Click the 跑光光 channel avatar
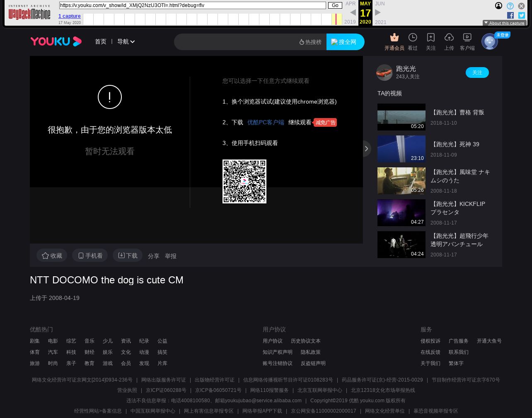The height and width of the screenshot is (418, 532). point(384,72)
